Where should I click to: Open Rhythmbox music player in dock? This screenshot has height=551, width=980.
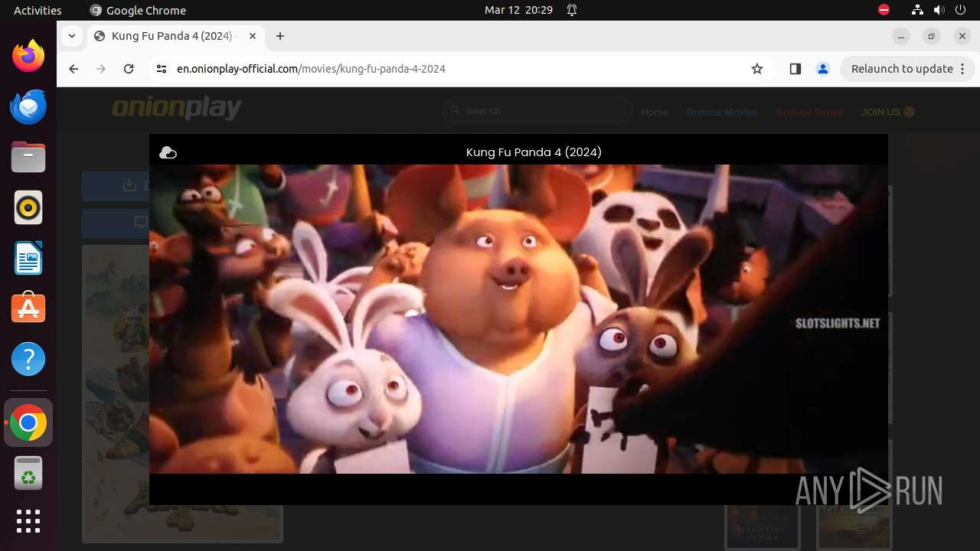[28, 207]
